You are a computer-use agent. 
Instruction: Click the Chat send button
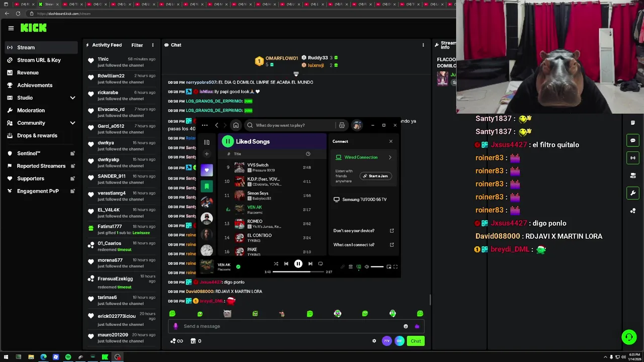pyautogui.click(x=416, y=341)
